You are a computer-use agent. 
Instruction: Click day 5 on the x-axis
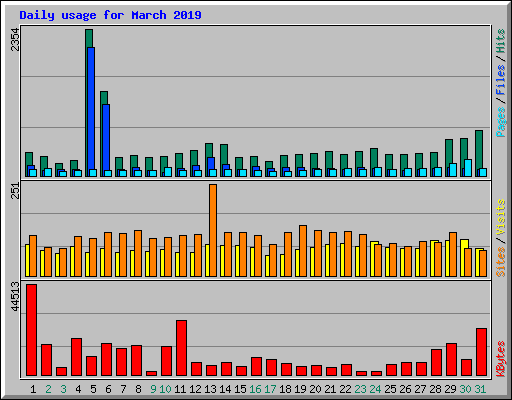93,389
